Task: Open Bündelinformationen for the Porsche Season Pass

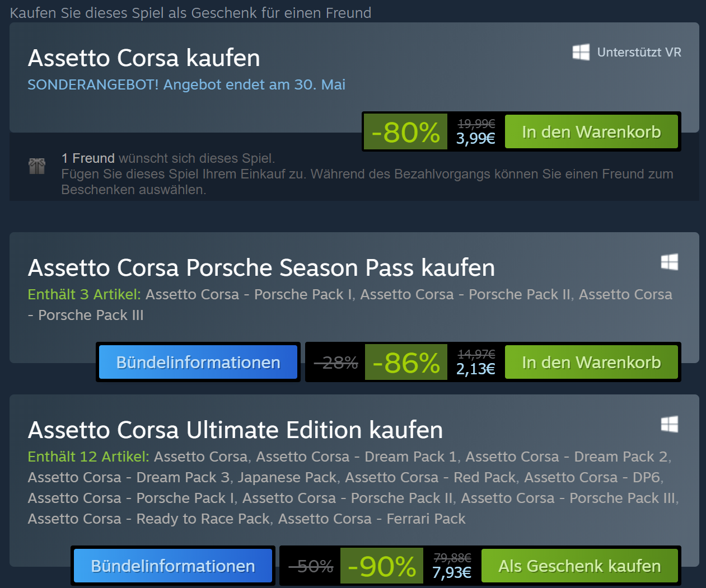Action: (198, 363)
